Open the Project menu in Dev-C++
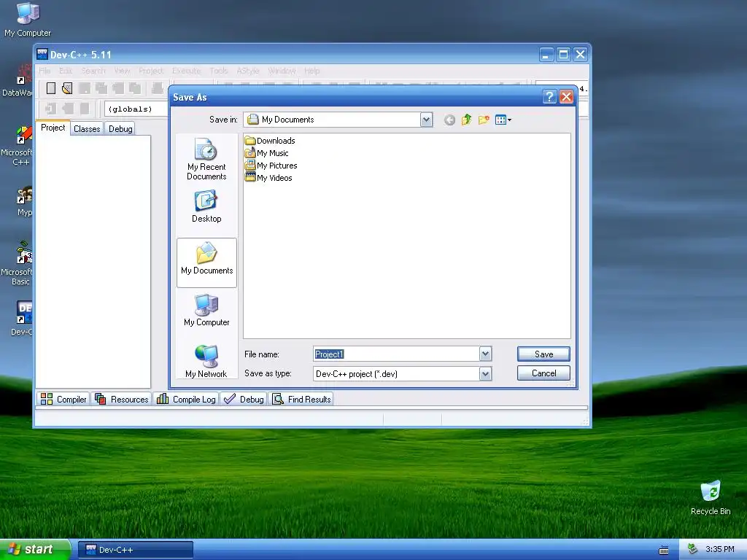Screen dimensions: 747x560 (150, 71)
